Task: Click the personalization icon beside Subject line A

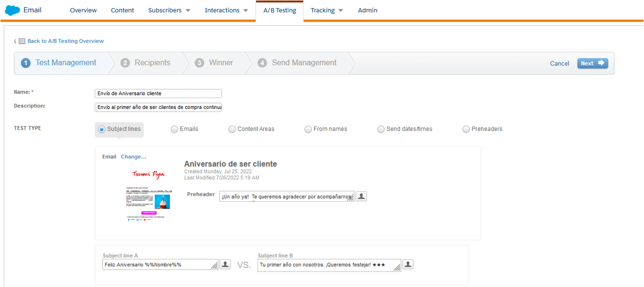Action: (x=225, y=264)
